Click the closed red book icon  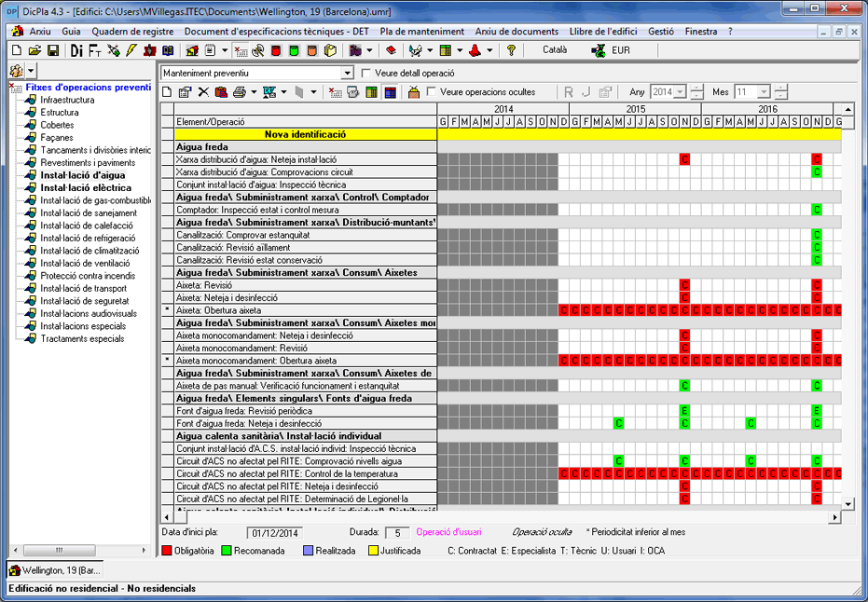pyautogui.click(x=391, y=51)
